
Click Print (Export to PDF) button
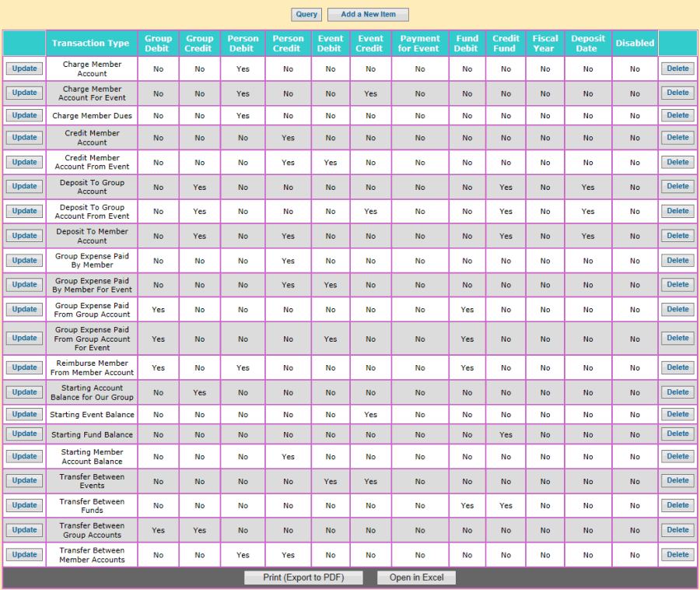coord(303,578)
